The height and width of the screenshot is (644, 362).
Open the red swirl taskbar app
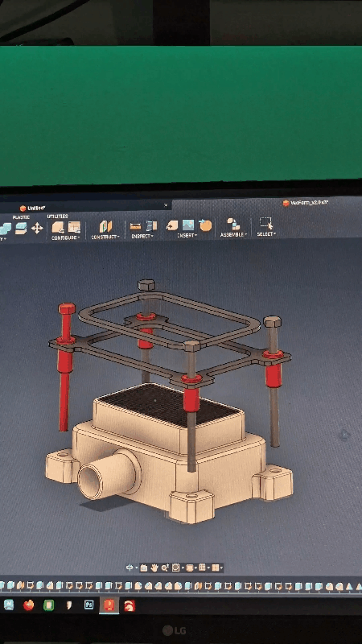130,605
